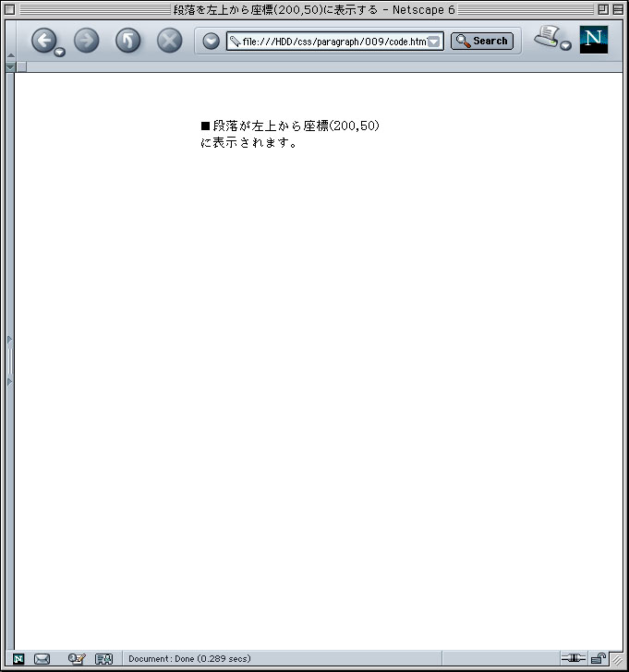
Task: Open the Print button dropdown arrow
Action: [x=566, y=45]
